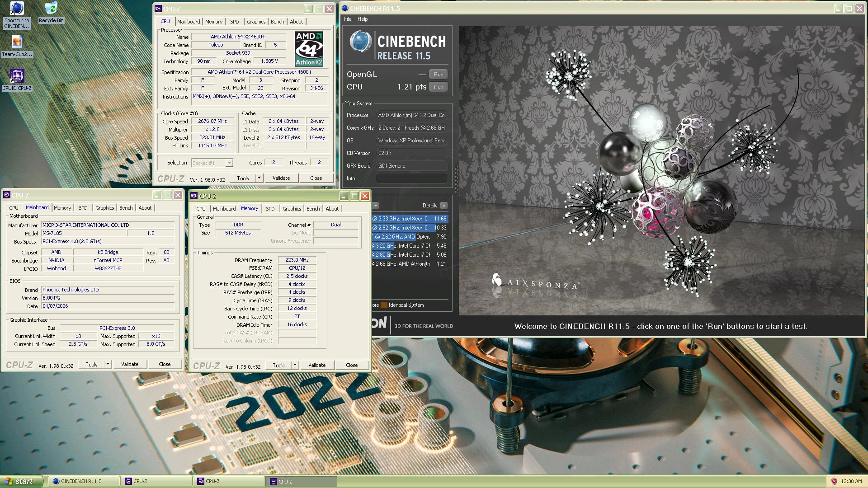Click the CPU-Z Memory window title icon
Viewport: 868px width, 488px height.
point(194,196)
